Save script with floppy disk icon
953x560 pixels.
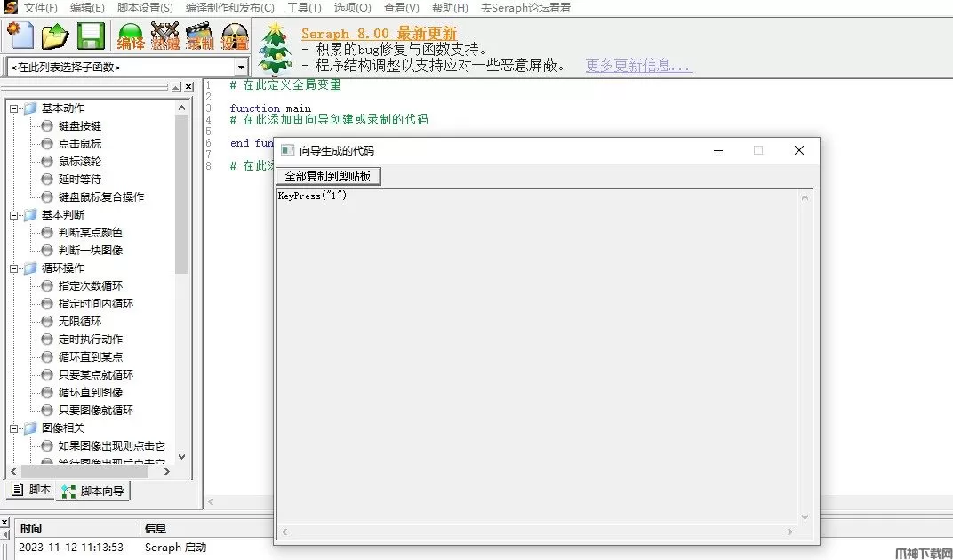92,36
